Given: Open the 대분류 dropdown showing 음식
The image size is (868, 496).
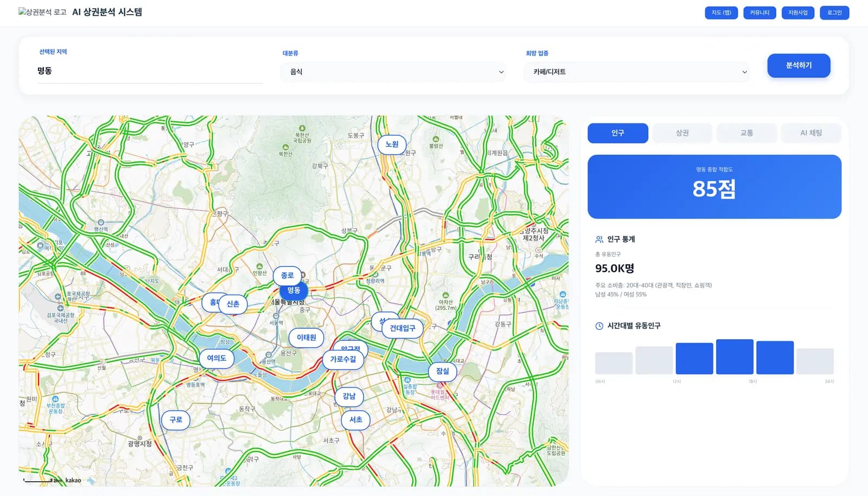Looking at the screenshot, I should [393, 72].
